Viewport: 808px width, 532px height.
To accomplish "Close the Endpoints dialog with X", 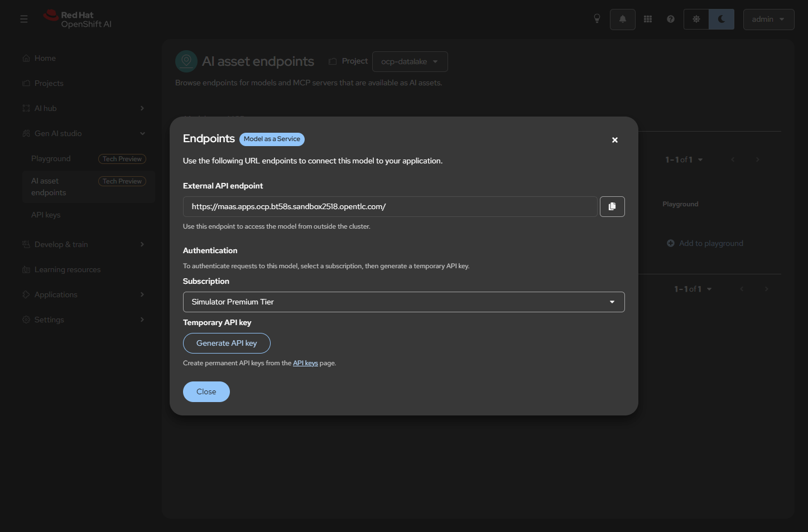I will tap(615, 140).
